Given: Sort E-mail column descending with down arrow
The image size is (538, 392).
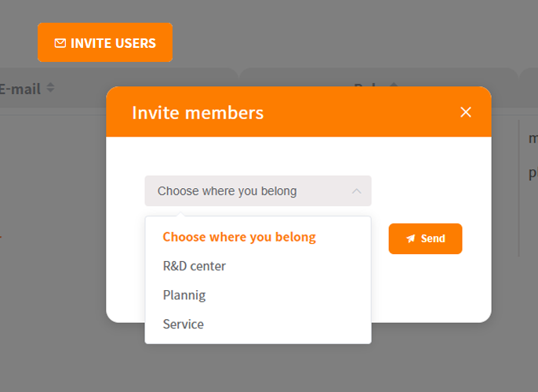Looking at the screenshot, I should 50,90.
